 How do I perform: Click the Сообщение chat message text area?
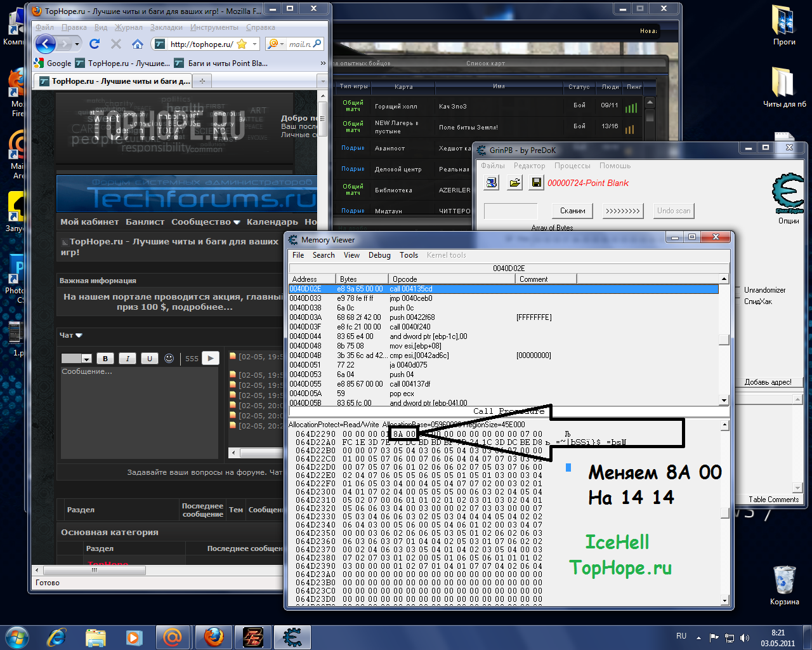[x=140, y=412]
